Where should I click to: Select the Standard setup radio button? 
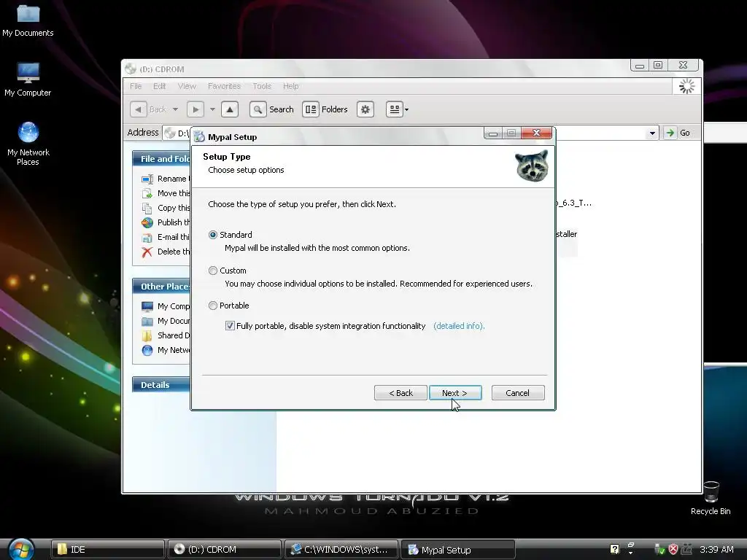[213, 235]
